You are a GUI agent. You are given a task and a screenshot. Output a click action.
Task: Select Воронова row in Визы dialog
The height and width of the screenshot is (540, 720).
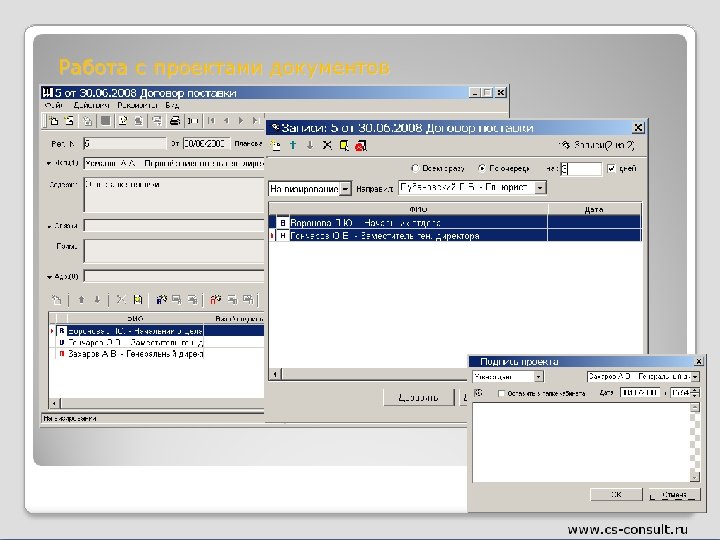click(455, 223)
